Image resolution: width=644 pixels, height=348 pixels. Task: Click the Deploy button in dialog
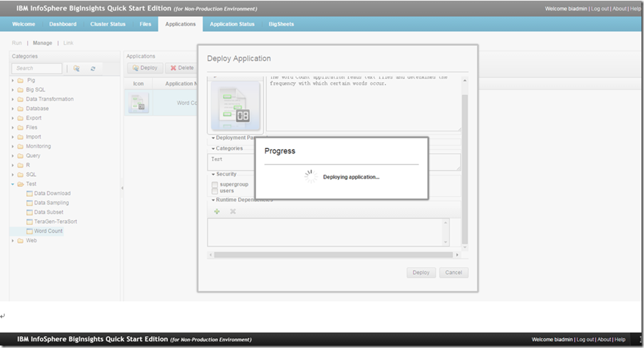[421, 273]
